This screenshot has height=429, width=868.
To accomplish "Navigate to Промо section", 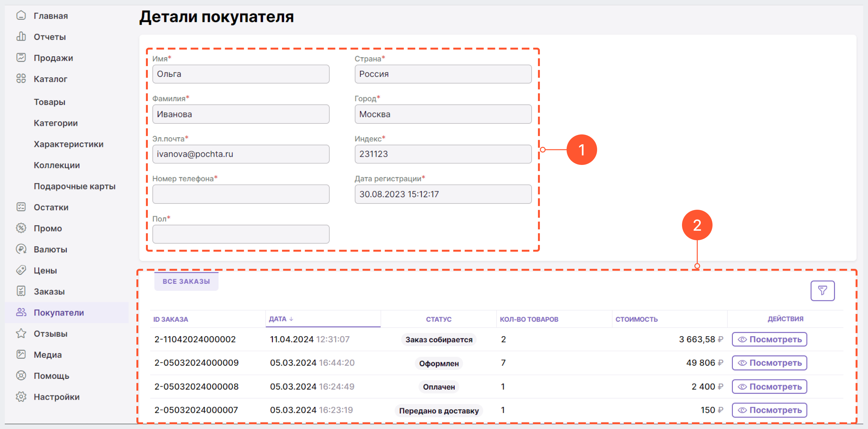I will point(47,228).
